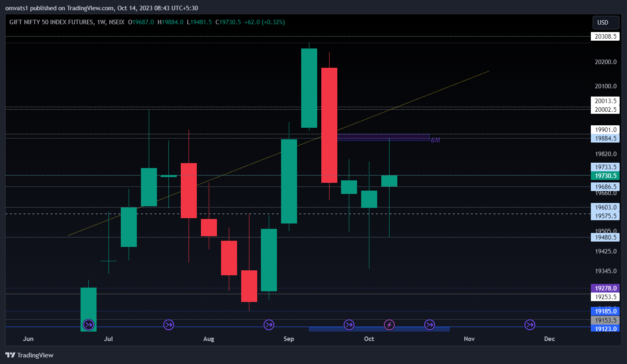The image size is (627, 364).
Task: Click the purple 6M label on the chart
Action: (x=435, y=141)
